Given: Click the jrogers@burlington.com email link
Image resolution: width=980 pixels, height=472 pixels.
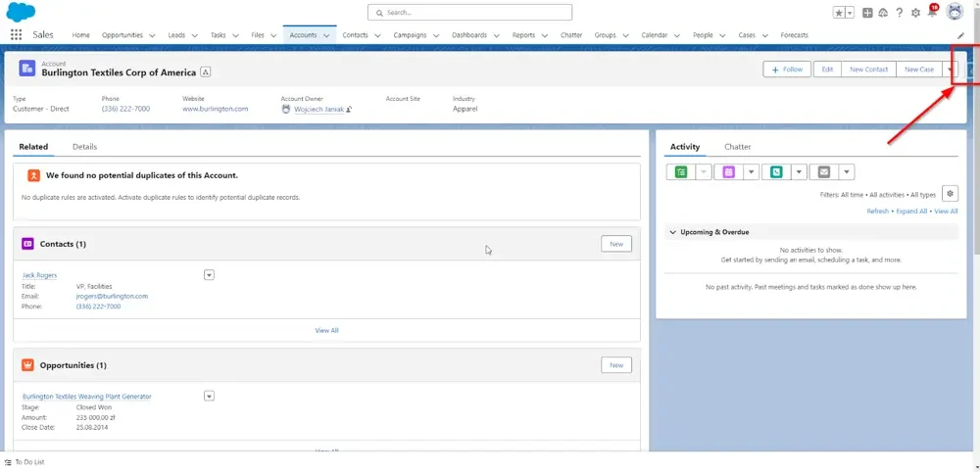Looking at the screenshot, I should [x=112, y=296].
